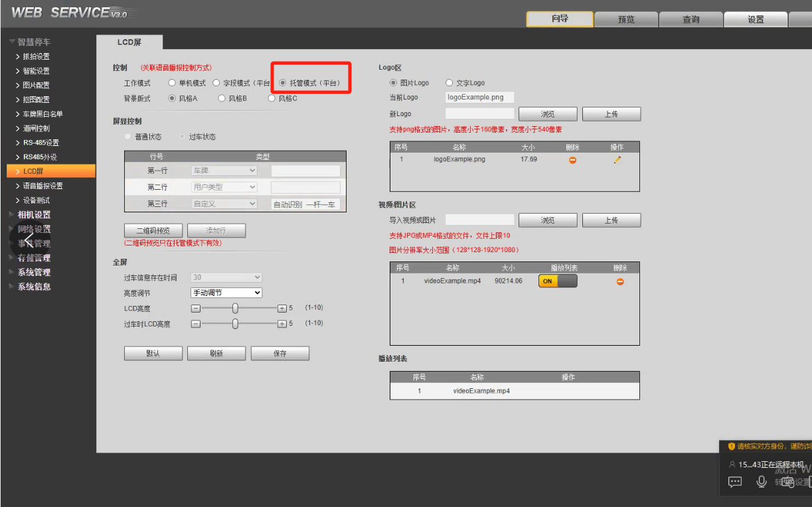812x507 pixels.
Task: Choose the 托管模式（平台） radio button
Action: point(283,83)
